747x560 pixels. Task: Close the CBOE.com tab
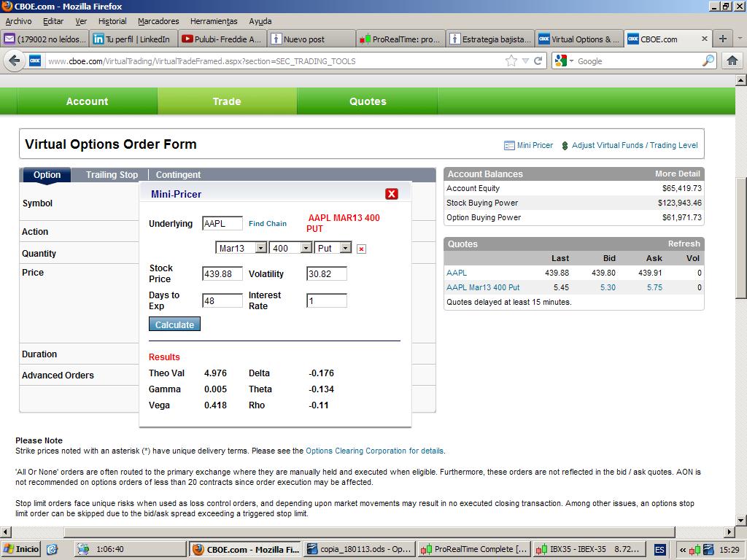pos(705,39)
